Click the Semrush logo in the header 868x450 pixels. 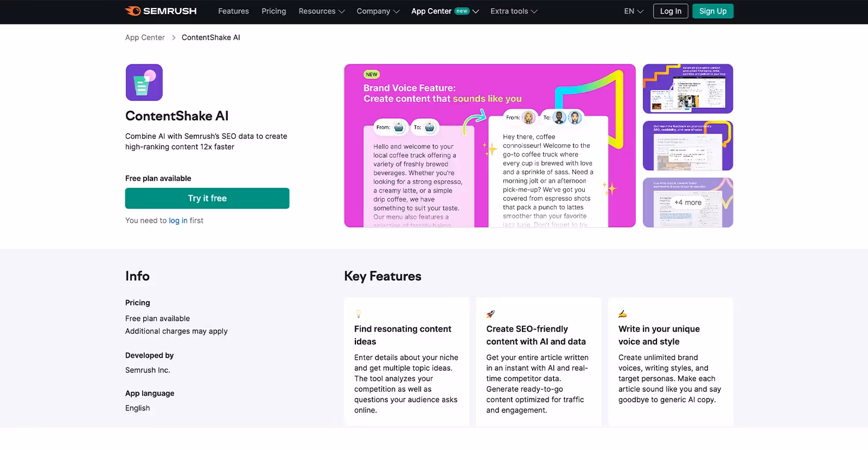(161, 11)
